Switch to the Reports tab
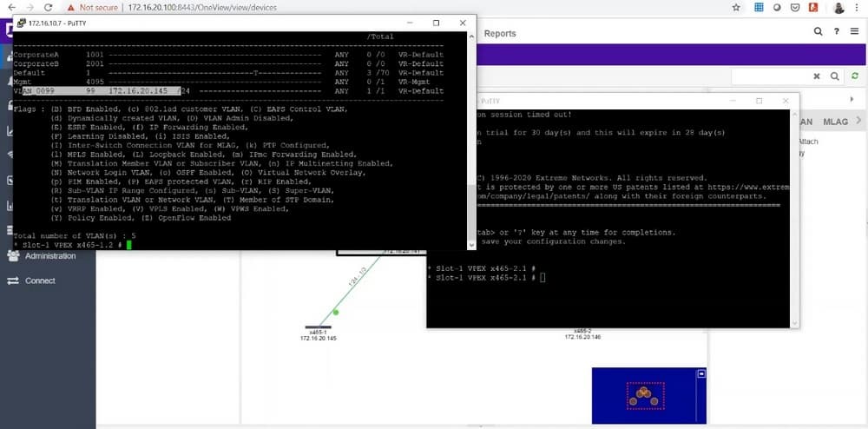868x429 pixels. pyautogui.click(x=500, y=34)
